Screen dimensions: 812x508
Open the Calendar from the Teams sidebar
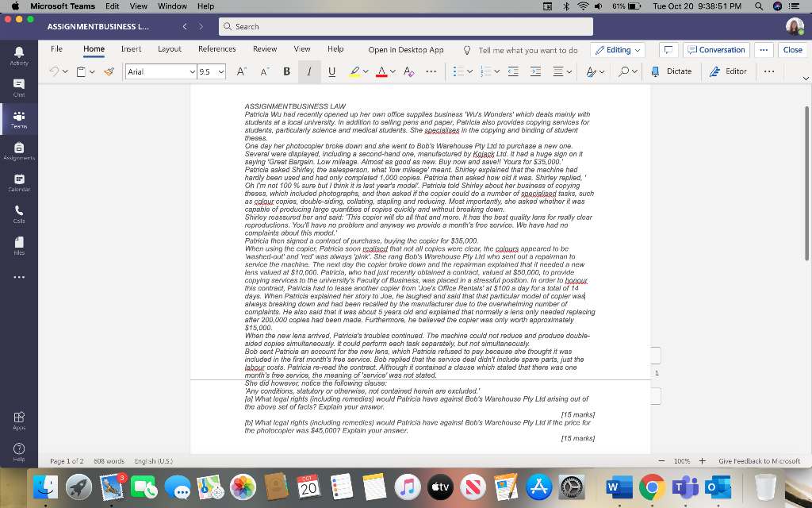coord(18,182)
